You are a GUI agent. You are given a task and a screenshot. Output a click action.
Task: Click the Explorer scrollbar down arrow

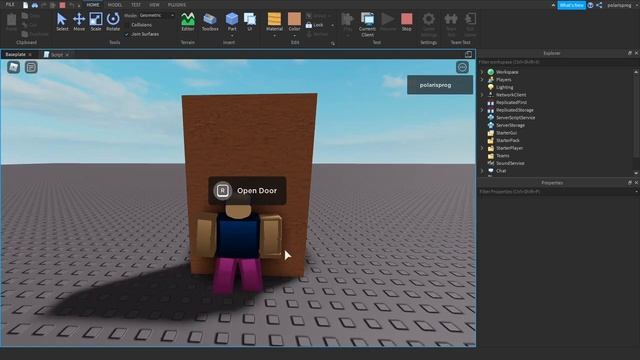coord(636,173)
